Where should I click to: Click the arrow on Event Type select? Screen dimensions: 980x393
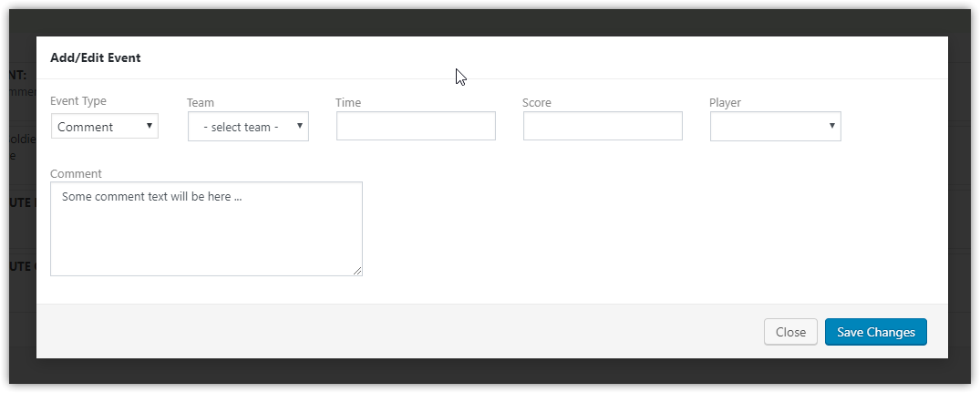coord(149,126)
